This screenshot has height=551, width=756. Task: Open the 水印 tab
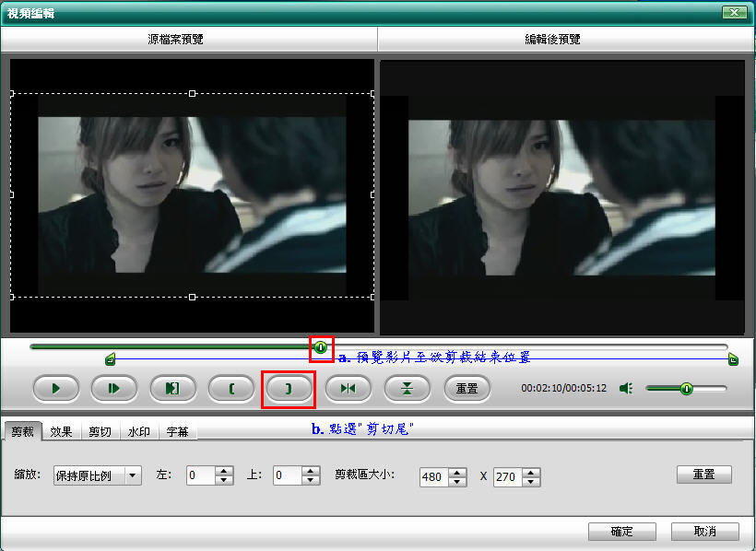tap(139, 431)
